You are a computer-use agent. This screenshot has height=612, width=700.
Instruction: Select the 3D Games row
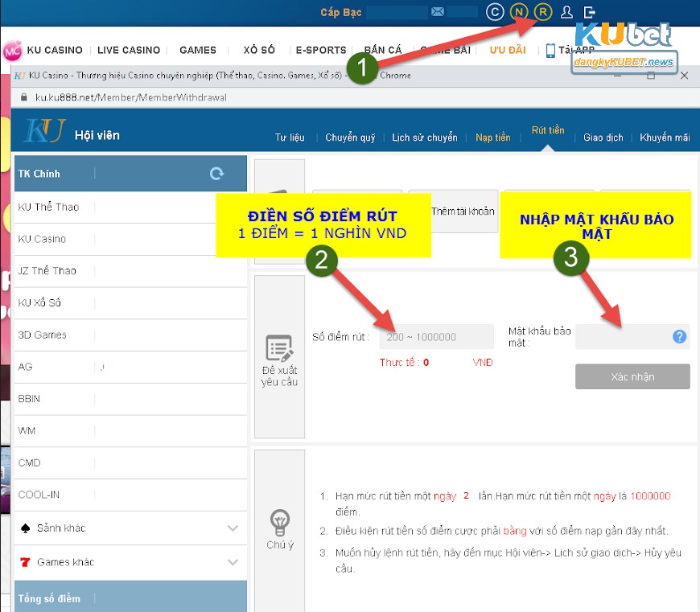point(130,335)
